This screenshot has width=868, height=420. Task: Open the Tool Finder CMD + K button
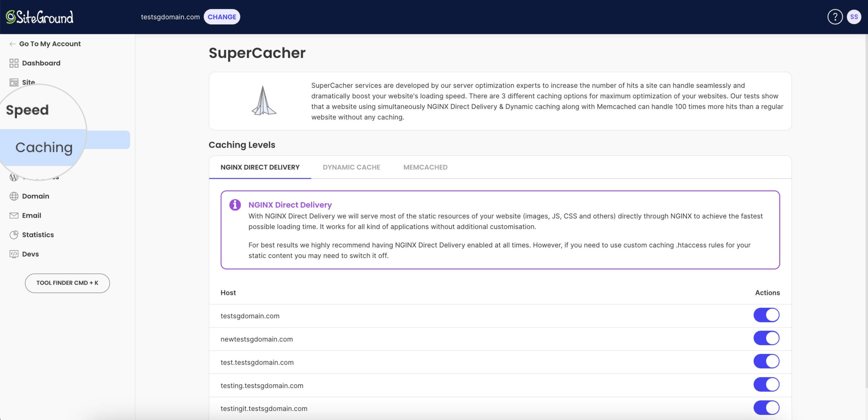pos(67,283)
